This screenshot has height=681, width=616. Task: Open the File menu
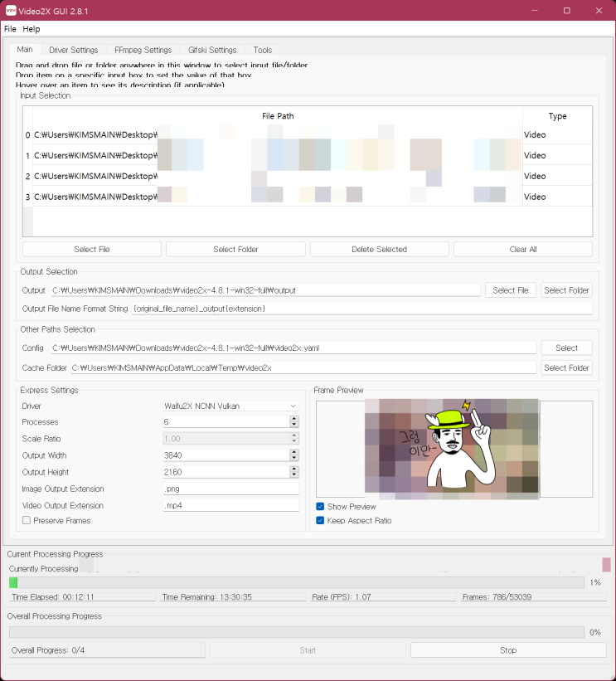[x=10, y=29]
